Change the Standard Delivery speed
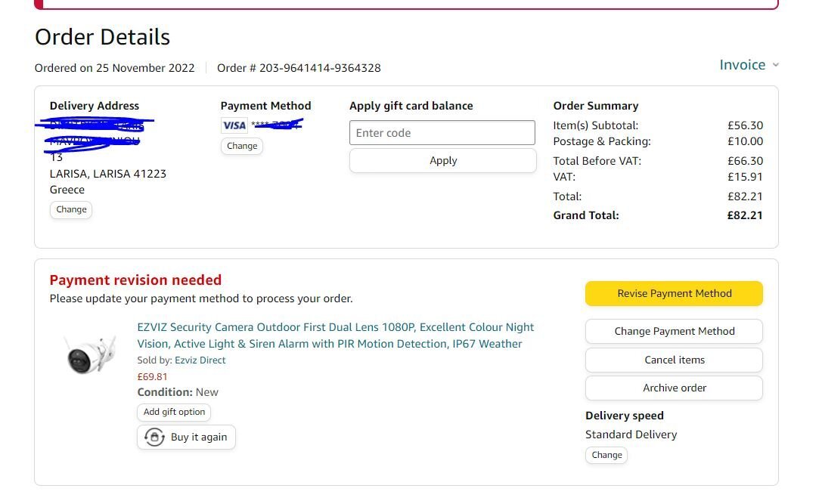The width and height of the screenshot is (822, 504). (x=606, y=456)
